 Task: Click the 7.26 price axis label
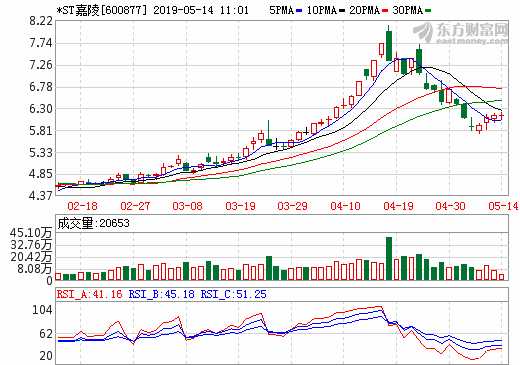41,65
